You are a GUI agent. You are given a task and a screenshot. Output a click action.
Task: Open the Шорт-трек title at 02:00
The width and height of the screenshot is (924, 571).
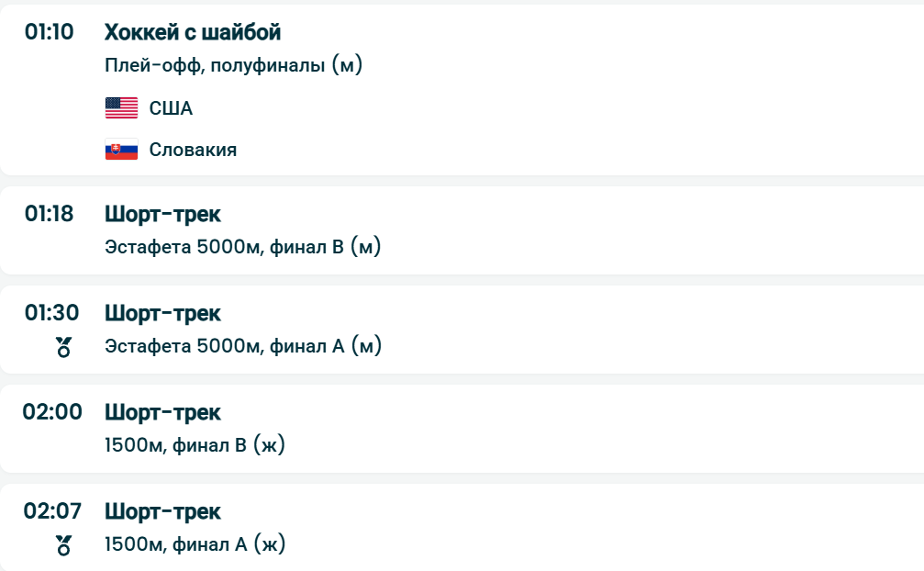point(162,413)
